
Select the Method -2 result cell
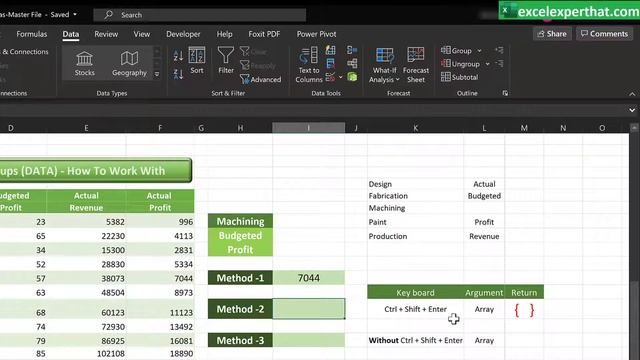309,309
